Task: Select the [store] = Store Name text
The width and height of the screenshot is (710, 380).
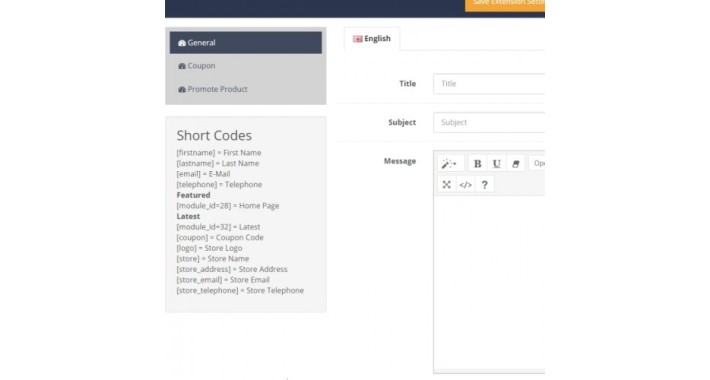Action: (x=213, y=259)
